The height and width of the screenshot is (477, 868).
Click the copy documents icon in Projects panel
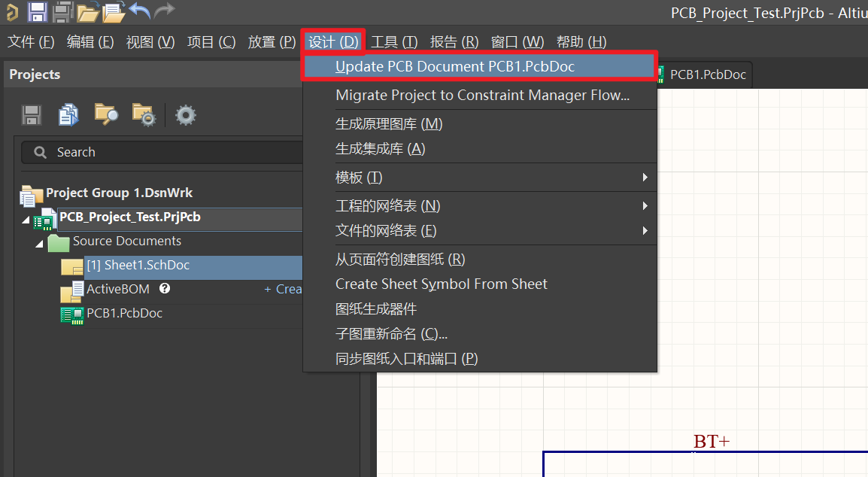68,115
